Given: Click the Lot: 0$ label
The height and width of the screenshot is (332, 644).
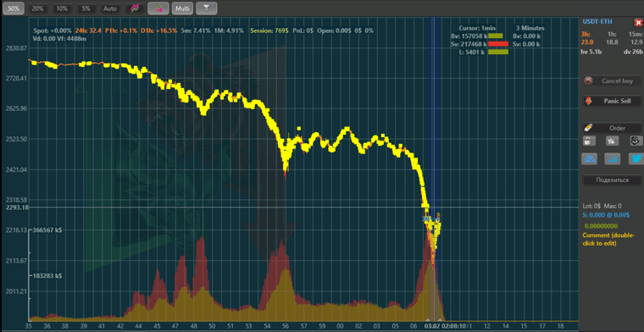Looking at the screenshot, I should click(x=591, y=206).
